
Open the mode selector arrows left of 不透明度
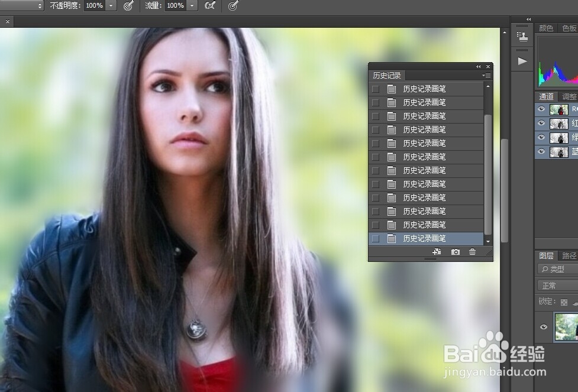pyautogui.click(x=40, y=5)
